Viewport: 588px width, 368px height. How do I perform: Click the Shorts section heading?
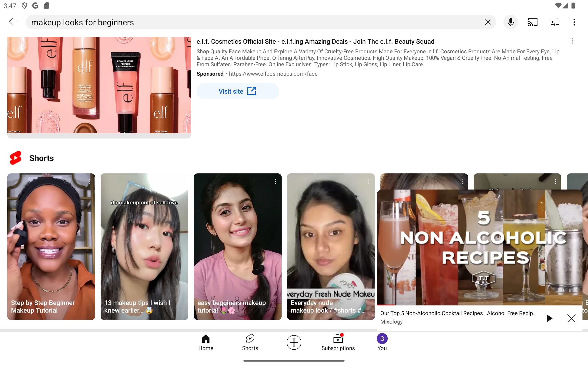(x=42, y=158)
